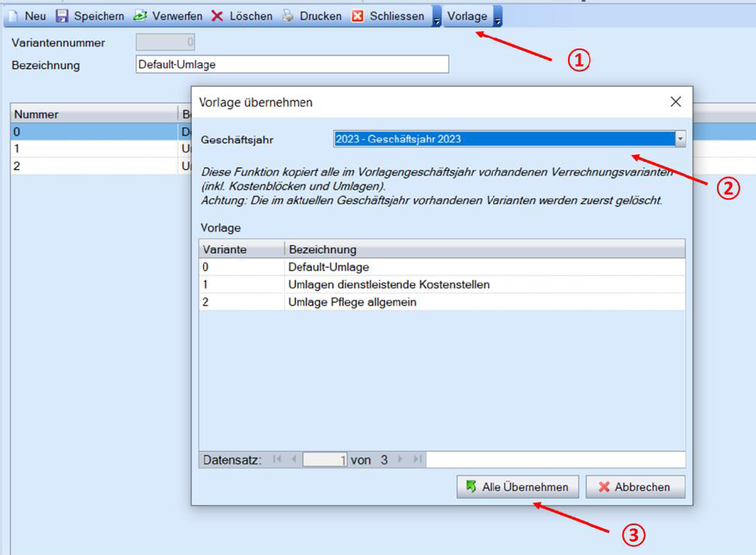Select Nummer 1 row in background table

[x=101, y=149]
